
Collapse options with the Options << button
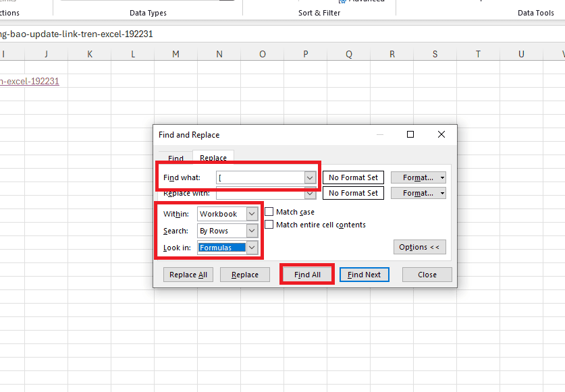click(420, 247)
